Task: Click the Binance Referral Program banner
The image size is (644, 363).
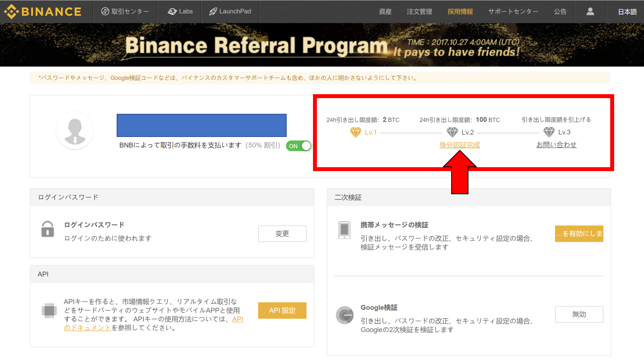Action: coord(322,45)
